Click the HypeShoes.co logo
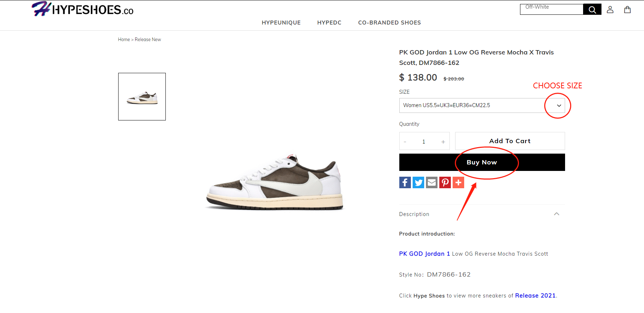This screenshot has height=313, width=644. (83, 9)
